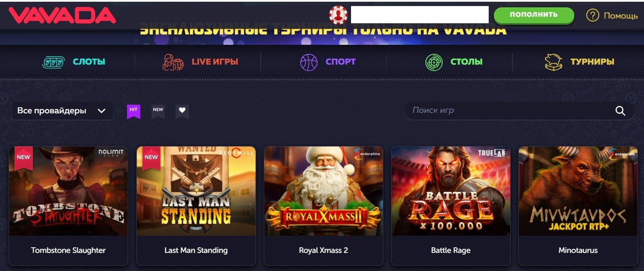Toggle the HIT games filter
644x271 pixels.
tap(133, 111)
